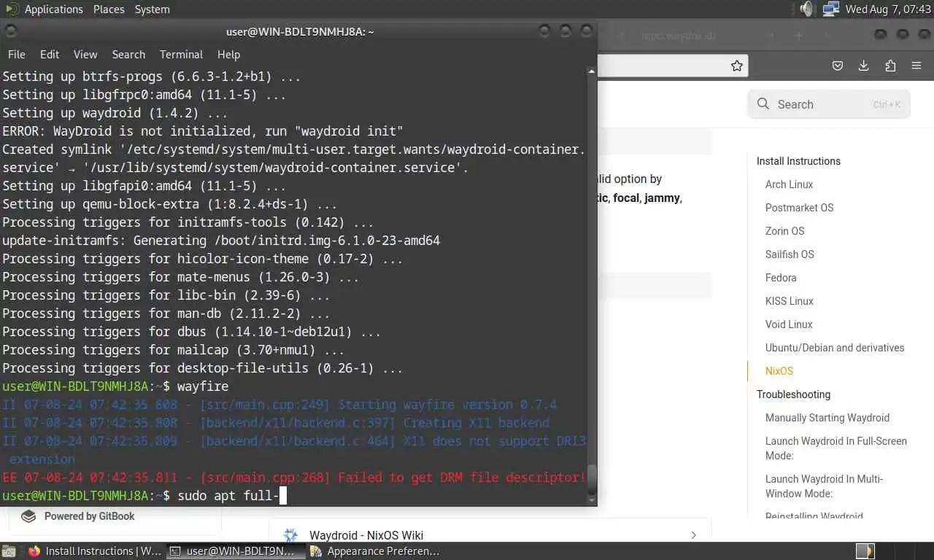Click the magnifier icon in the Search box
The height and width of the screenshot is (560, 934).
(763, 104)
